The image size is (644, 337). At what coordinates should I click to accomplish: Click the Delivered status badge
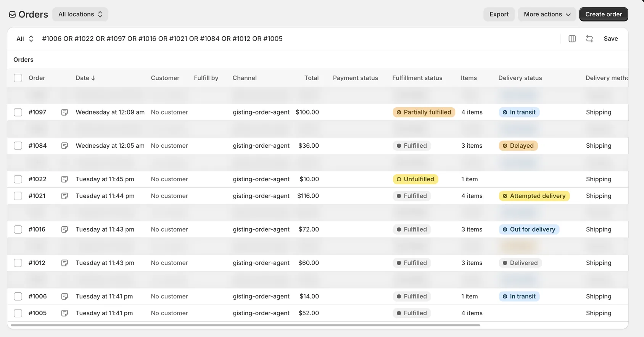pos(520,263)
